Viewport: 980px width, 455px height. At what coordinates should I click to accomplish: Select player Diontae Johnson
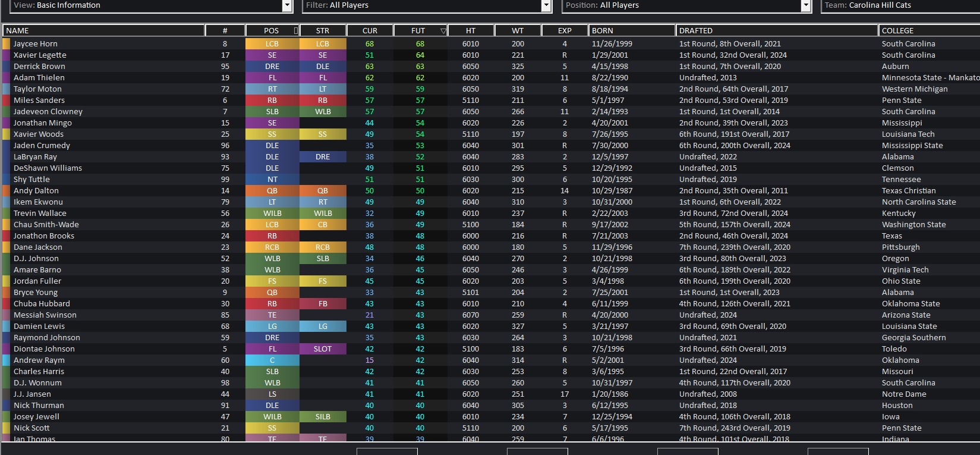click(x=44, y=349)
